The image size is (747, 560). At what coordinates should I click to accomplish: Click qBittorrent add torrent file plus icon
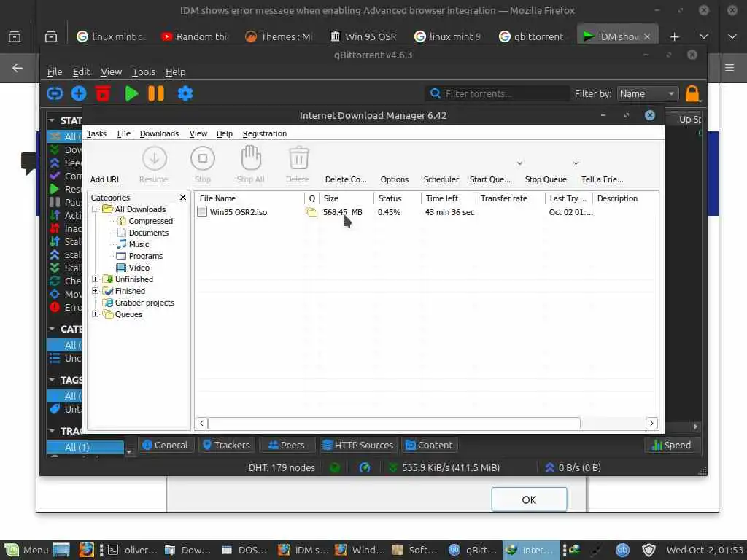pos(79,93)
